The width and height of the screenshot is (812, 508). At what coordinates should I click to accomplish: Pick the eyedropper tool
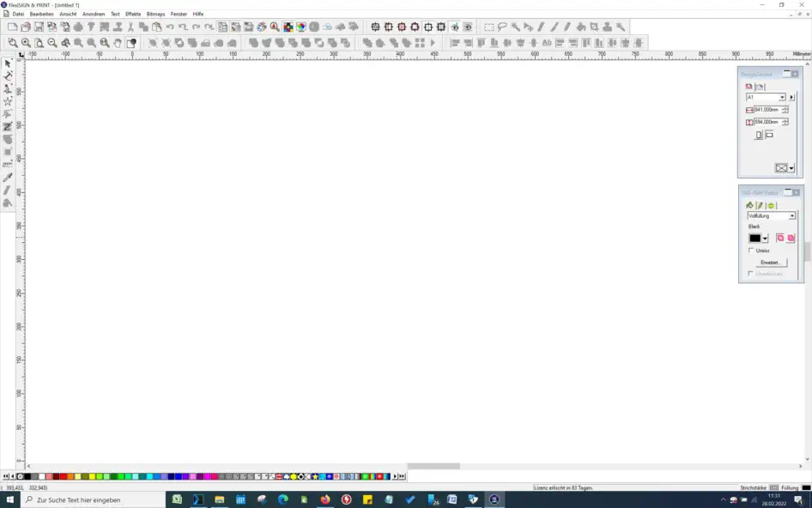tap(8, 178)
